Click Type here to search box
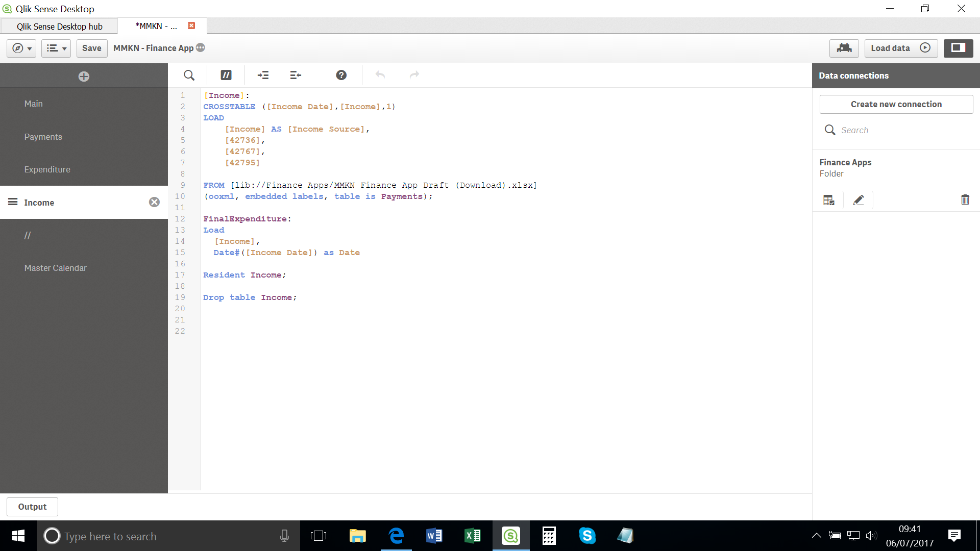Screen dimensions: 980x551 click(x=168, y=536)
